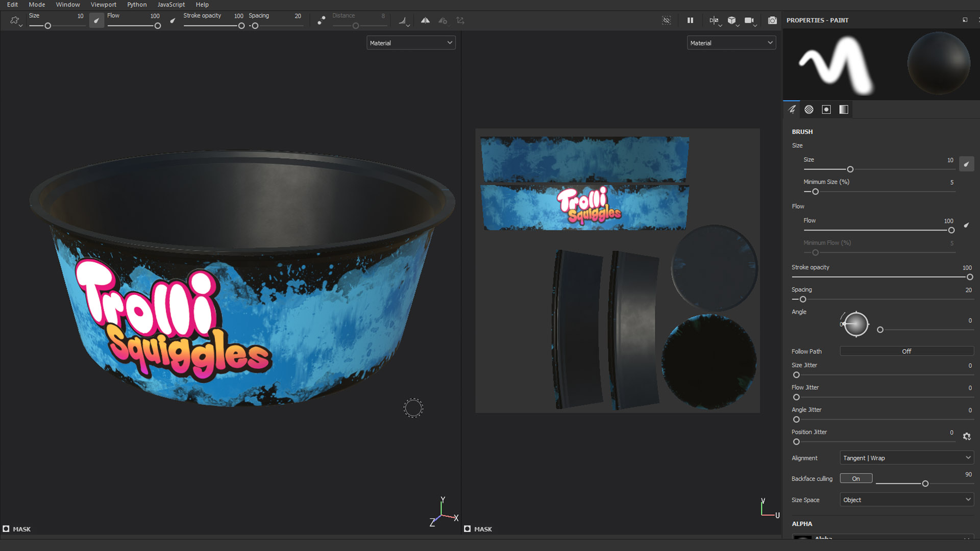
Task: Take a screenshot with the camera icon
Action: point(772,20)
